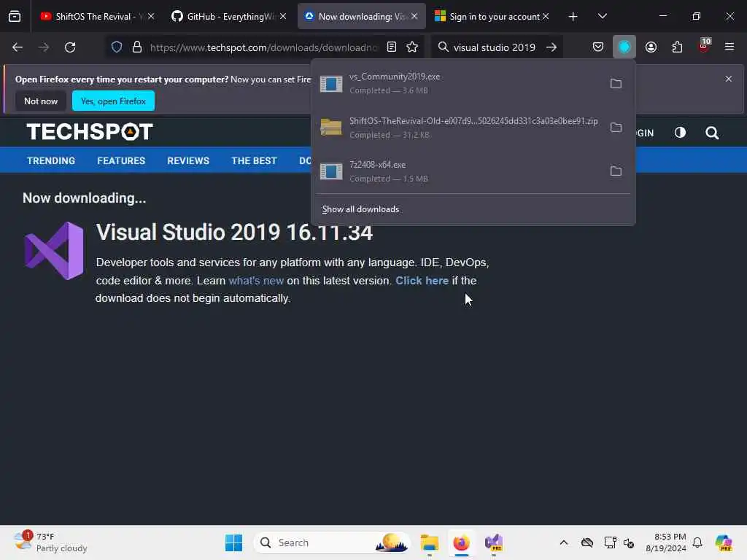Focus the techspot.com address bar URL
This screenshot has width=747, height=560.
[264, 47]
